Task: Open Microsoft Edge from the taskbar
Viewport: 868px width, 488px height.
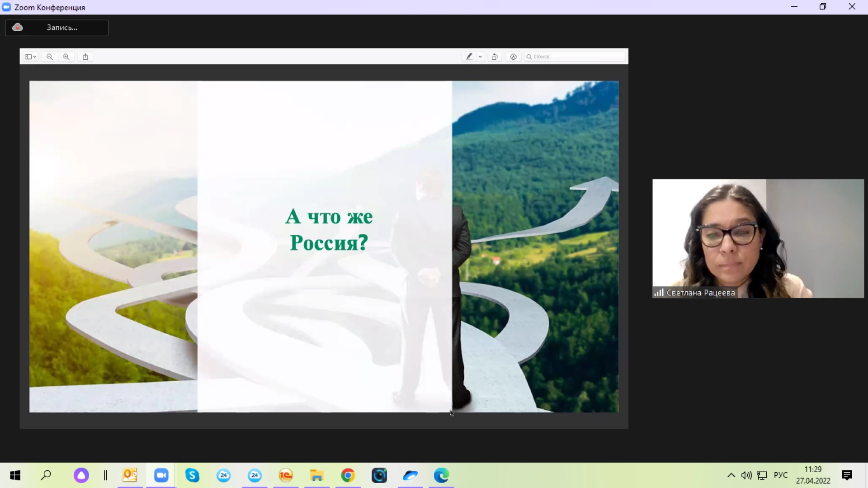Action: click(x=442, y=475)
